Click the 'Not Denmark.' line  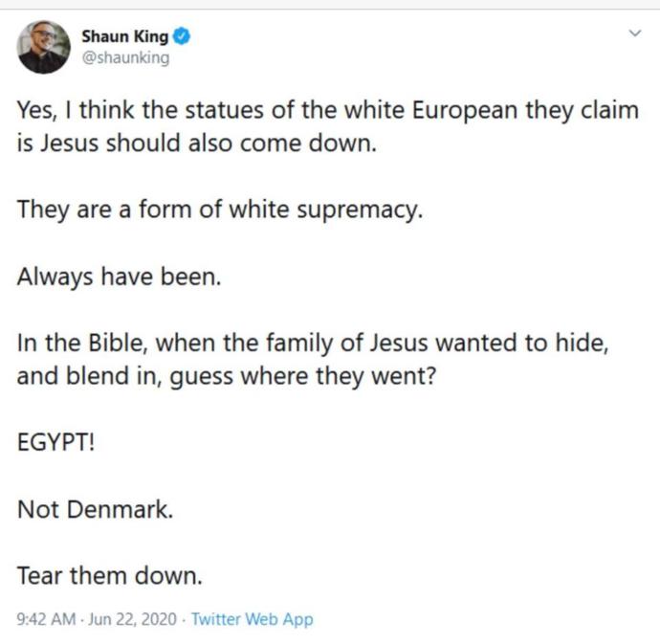coord(95,509)
